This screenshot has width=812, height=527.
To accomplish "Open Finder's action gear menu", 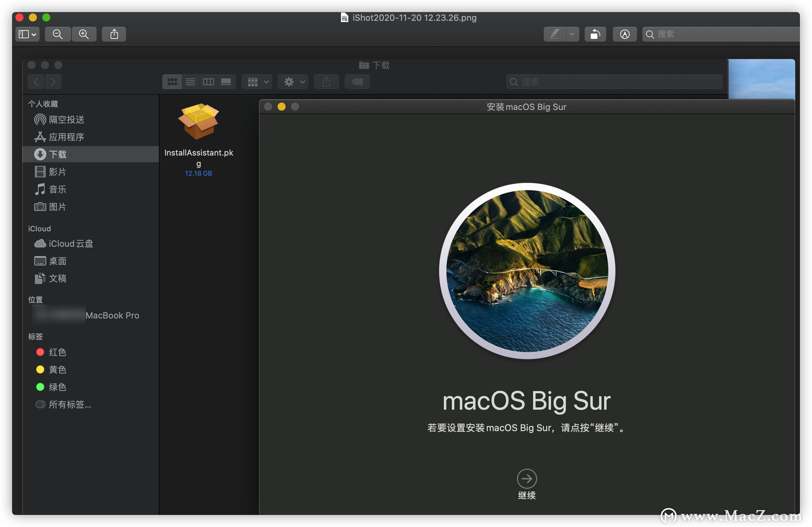I will 293,82.
